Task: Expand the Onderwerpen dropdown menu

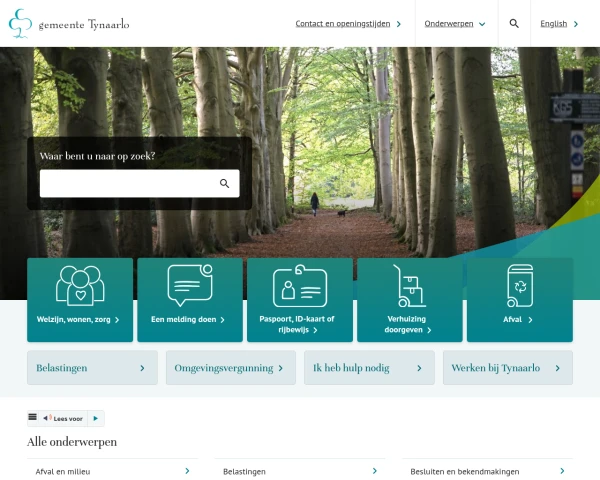Action: [449, 24]
